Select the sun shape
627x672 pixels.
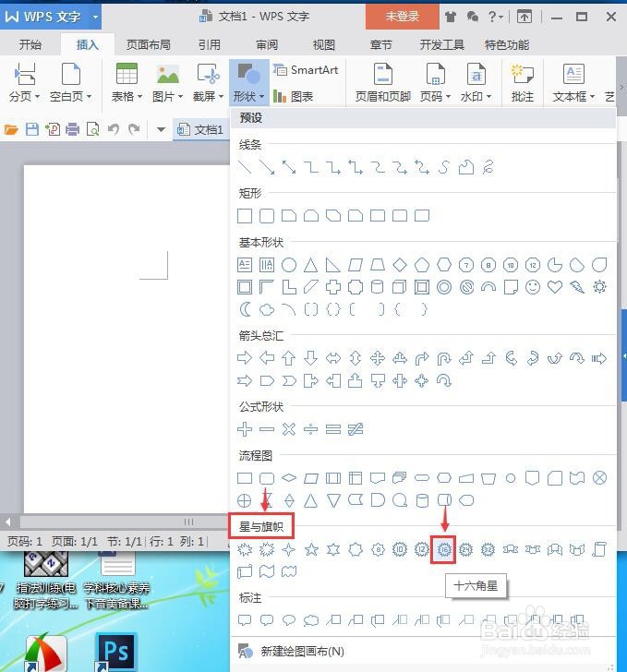(599, 287)
